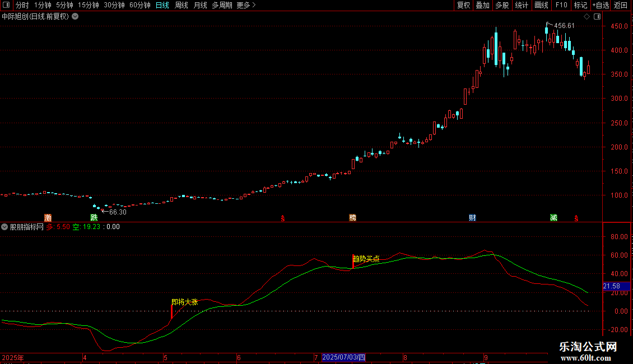
Task: Add stock using +自选 button
Action: coord(601,5)
